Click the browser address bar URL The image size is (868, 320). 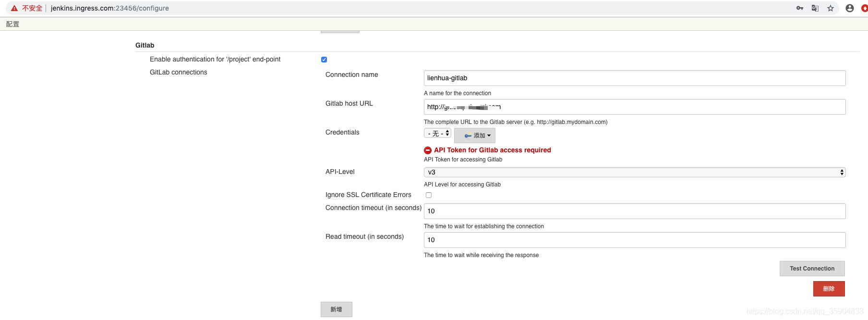pyautogui.click(x=110, y=8)
